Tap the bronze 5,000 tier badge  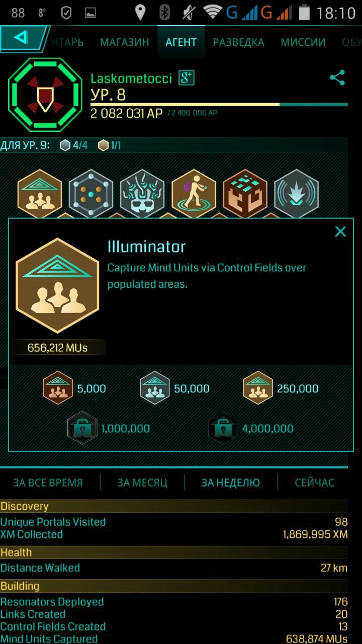[x=58, y=388]
